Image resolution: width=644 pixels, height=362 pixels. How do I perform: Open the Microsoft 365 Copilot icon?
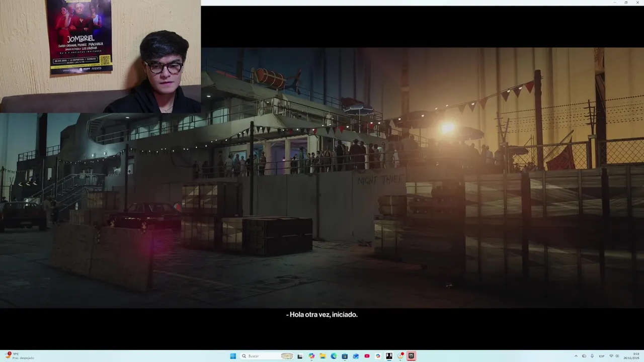pyautogui.click(x=378, y=356)
